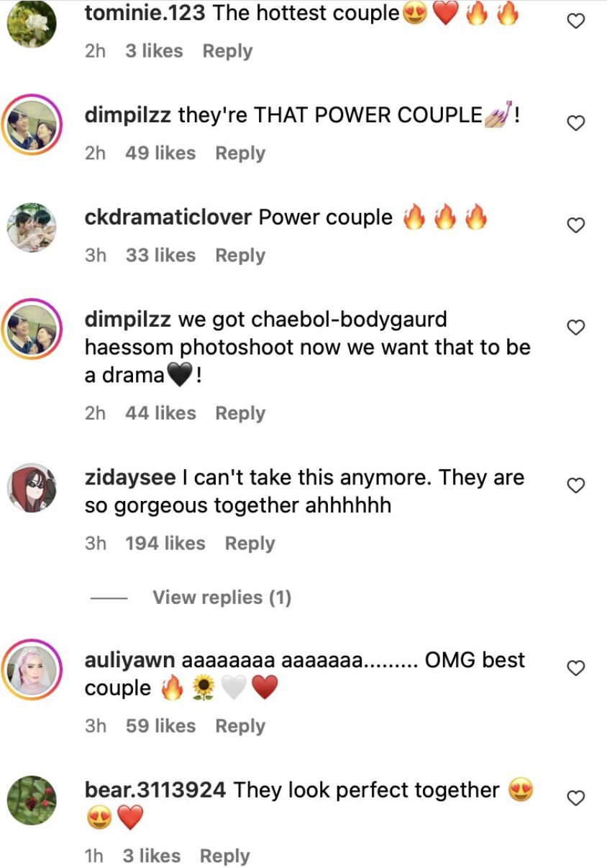Viewport: 607px width, 868px height.
Task: Open the auliyawn username link
Action: (x=130, y=661)
